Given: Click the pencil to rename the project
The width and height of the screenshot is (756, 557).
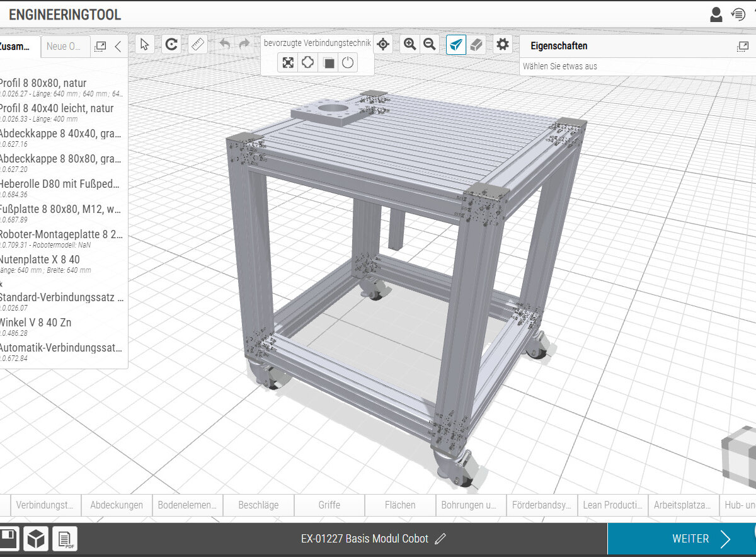Looking at the screenshot, I should (440, 539).
